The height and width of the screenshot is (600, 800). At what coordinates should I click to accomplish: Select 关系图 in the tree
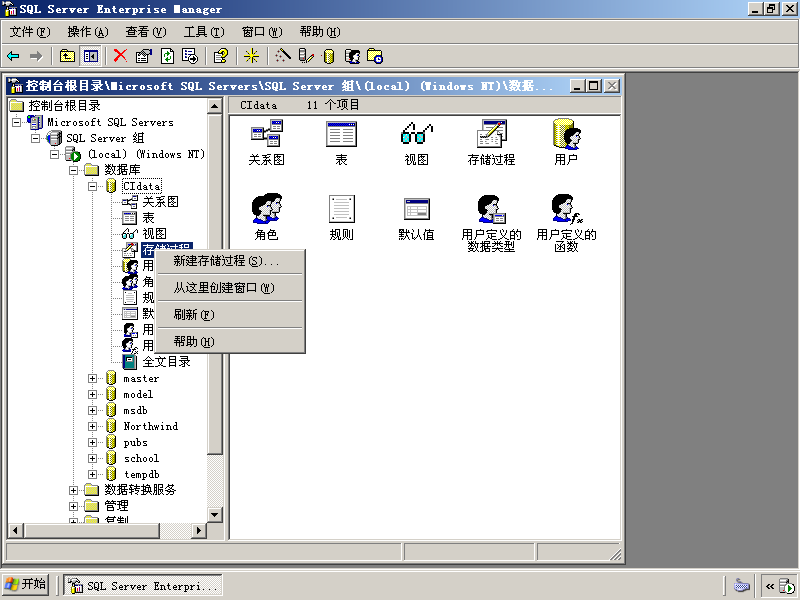click(x=160, y=202)
